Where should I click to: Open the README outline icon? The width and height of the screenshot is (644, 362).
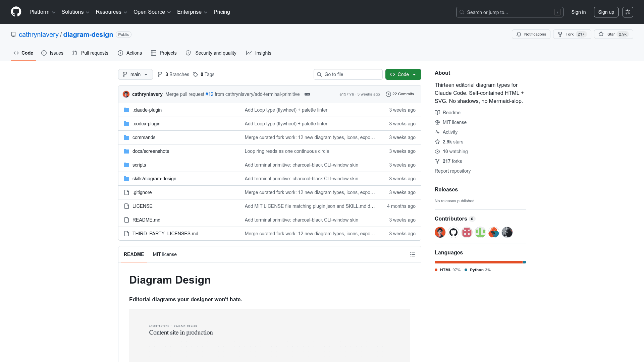(x=413, y=255)
